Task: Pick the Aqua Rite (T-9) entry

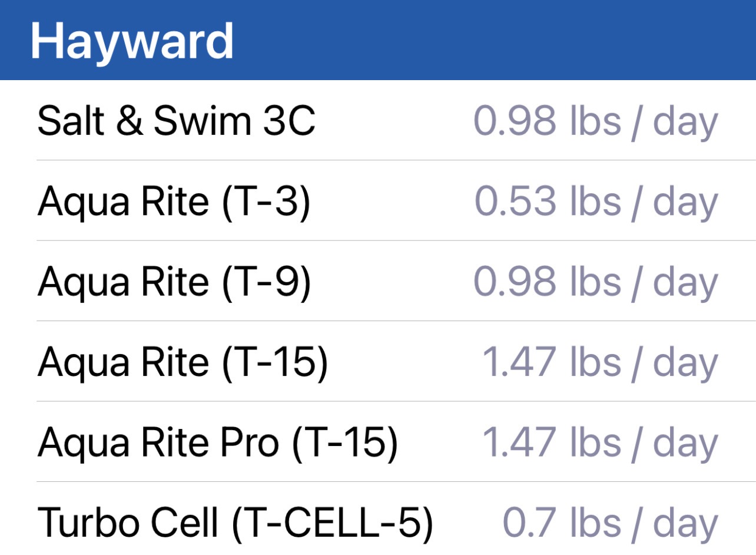Action: (x=378, y=281)
